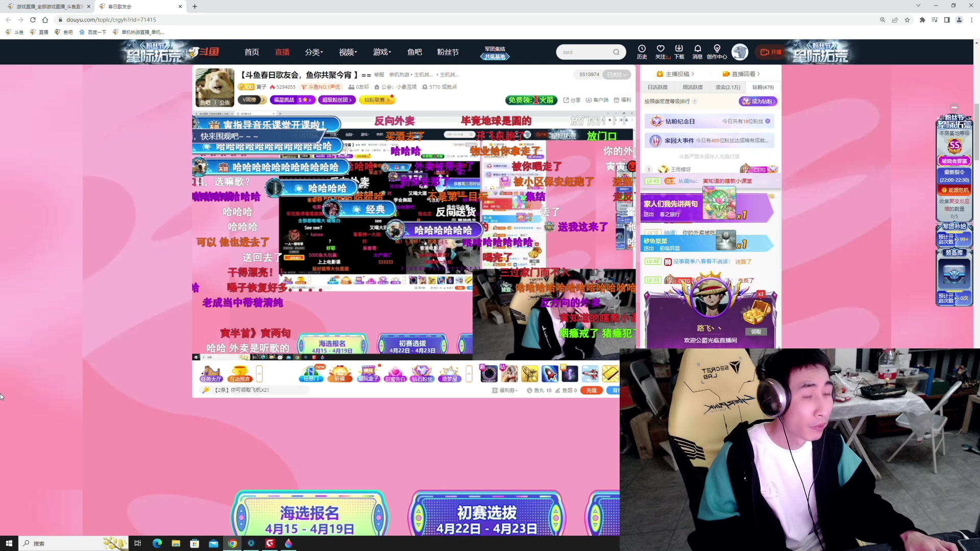Expand the arrow next to 互动预言
Viewport: 980px width, 551px height.
pos(259,374)
